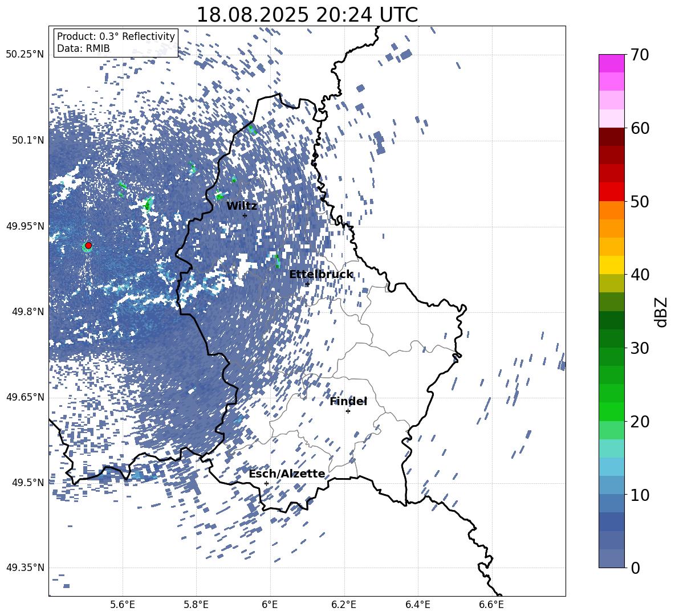Click the 6.6°E longitude label
This screenshot has width=675, height=616.
[491, 605]
